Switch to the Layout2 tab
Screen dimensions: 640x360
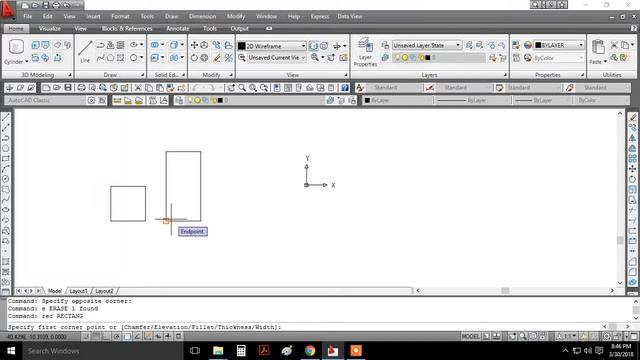coord(104,291)
